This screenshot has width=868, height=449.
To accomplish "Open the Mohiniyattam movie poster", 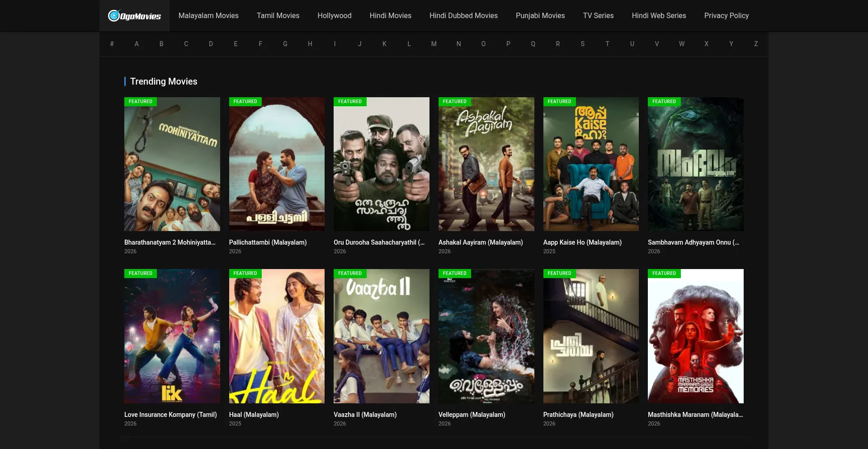I will 172,164.
